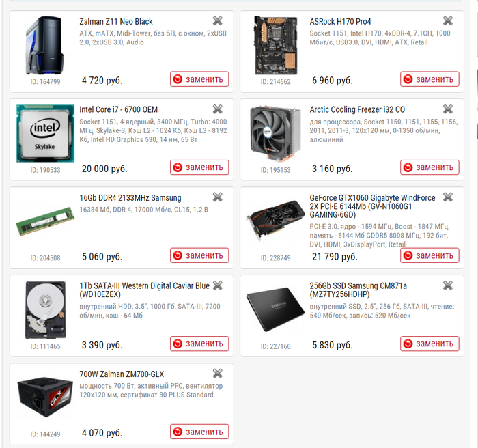The width and height of the screenshot is (478, 448).
Task: Open the Zalman Z11 case image
Action: (45, 45)
